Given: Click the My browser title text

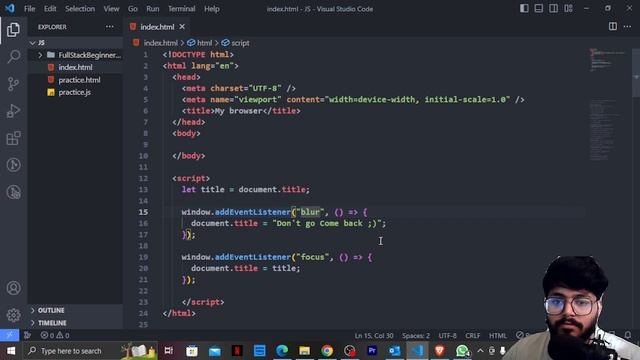Looking at the screenshot, I should pyautogui.click(x=238, y=111).
